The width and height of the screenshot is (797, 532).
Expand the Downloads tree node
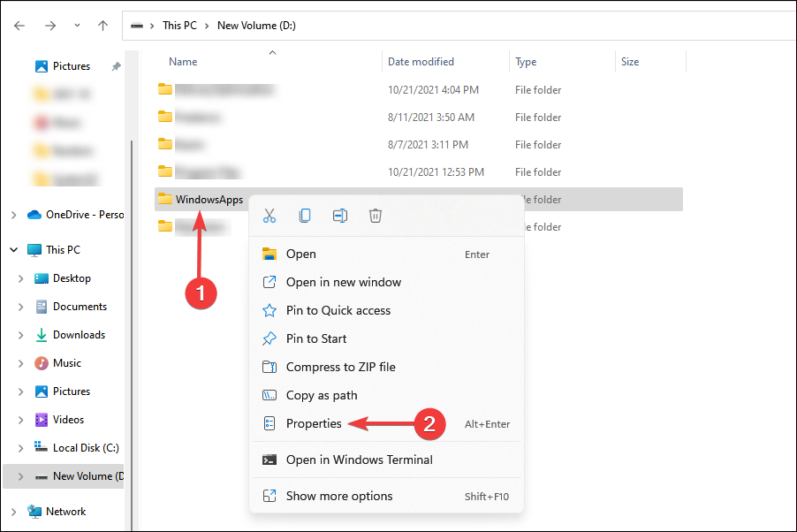tap(20, 335)
